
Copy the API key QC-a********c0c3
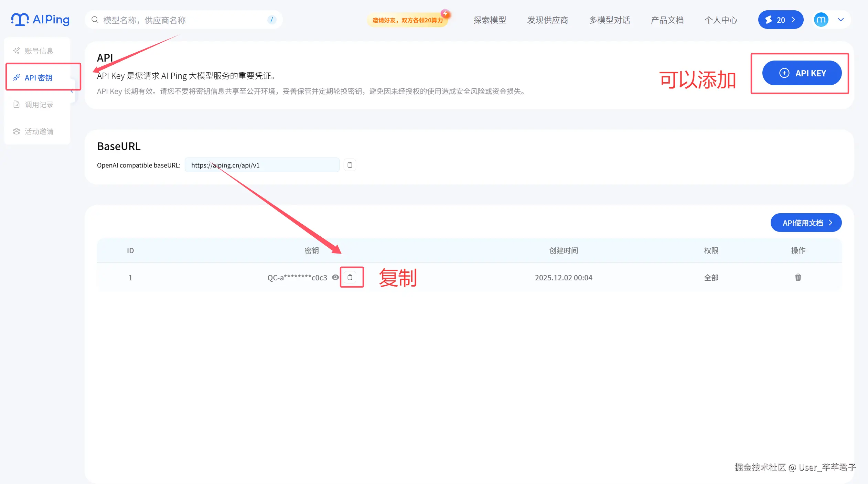(x=350, y=277)
